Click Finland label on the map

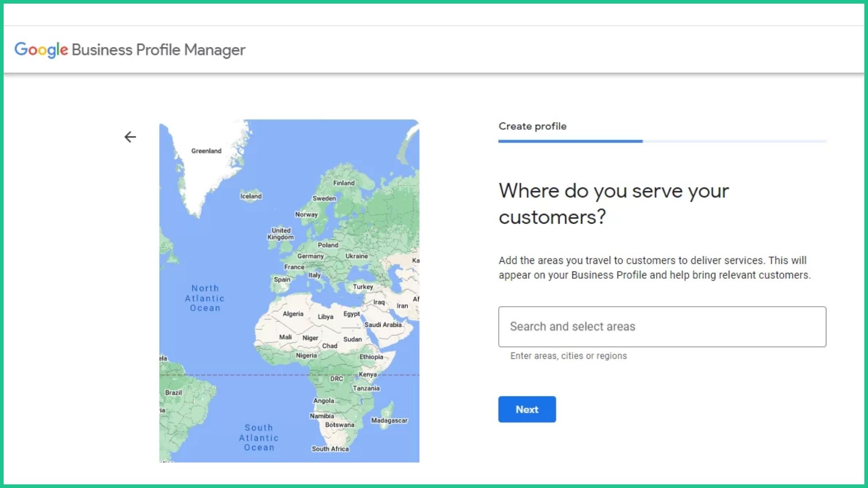coord(344,183)
